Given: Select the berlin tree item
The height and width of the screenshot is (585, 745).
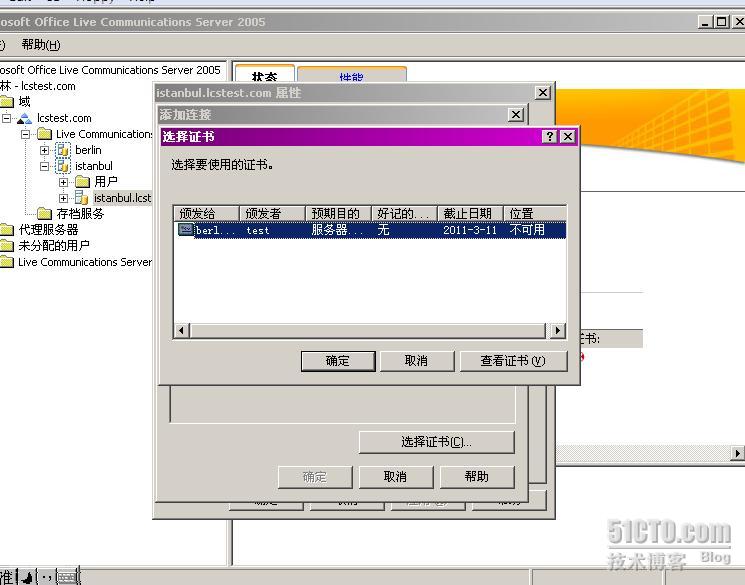Looking at the screenshot, I should click(x=88, y=150).
